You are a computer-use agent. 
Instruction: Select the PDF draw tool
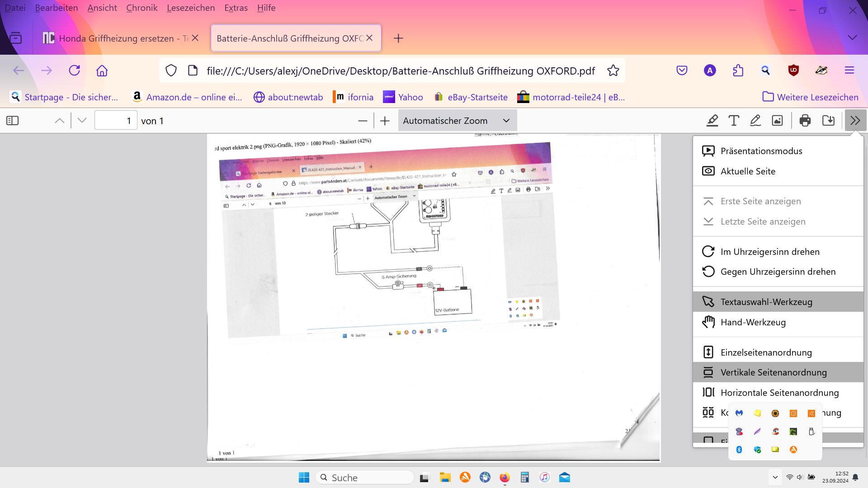[755, 121]
